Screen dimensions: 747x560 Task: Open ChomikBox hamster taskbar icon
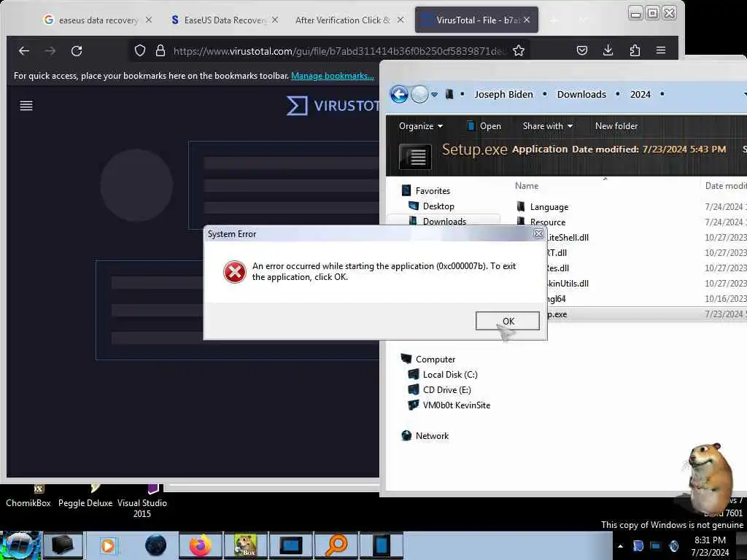pyautogui.click(x=246, y=545)
